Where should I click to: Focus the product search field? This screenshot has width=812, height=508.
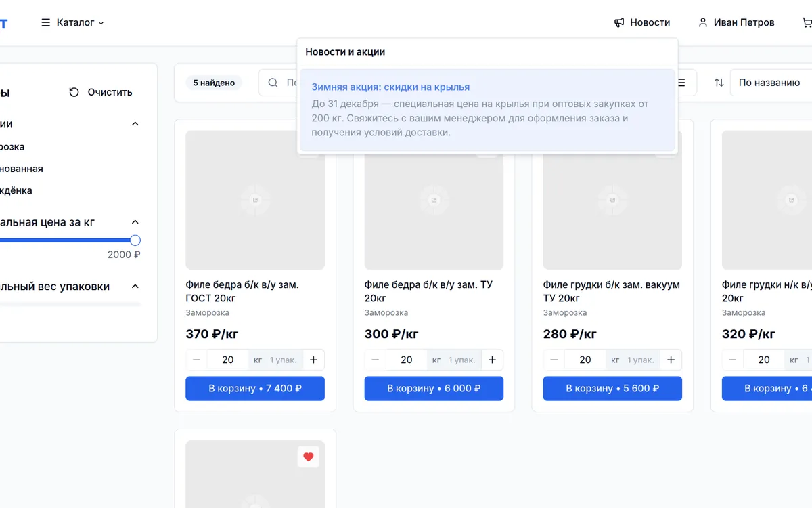coord(278,83)
